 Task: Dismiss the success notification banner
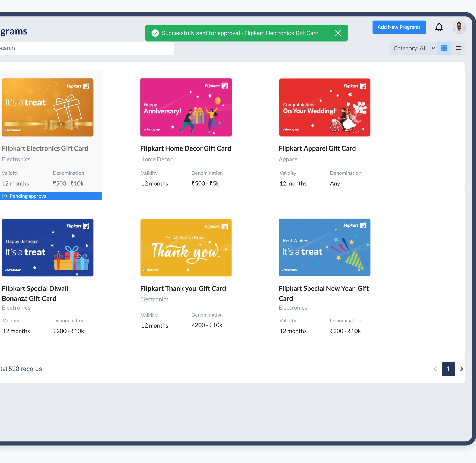tap(338, 33)
